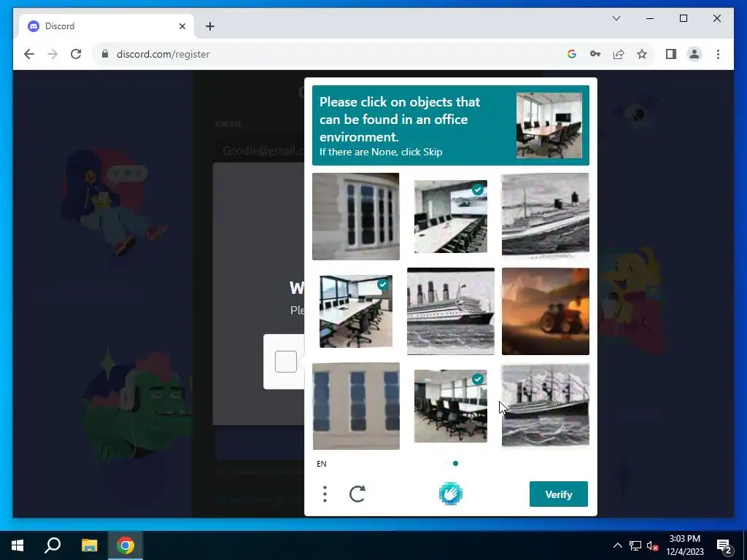Refresh the captcha challenge
The image size is (747, 560).
(x=357, y=494)
